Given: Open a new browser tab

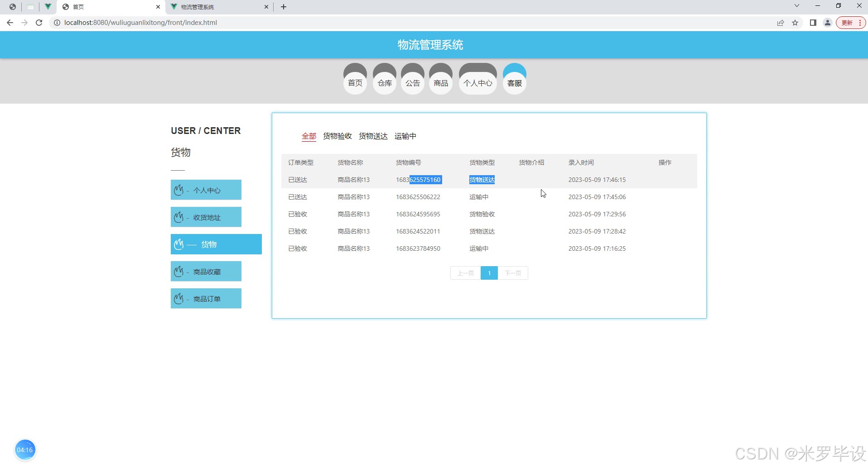Looking at the screenshot, I should [284, 7].
